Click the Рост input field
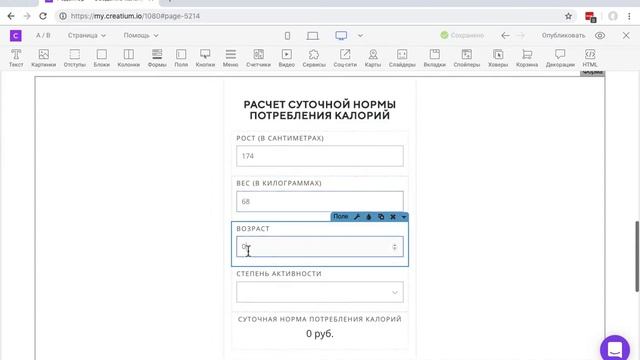Image resolution: width=640 pixels, height=360 pixels. (x=320, y=156)
